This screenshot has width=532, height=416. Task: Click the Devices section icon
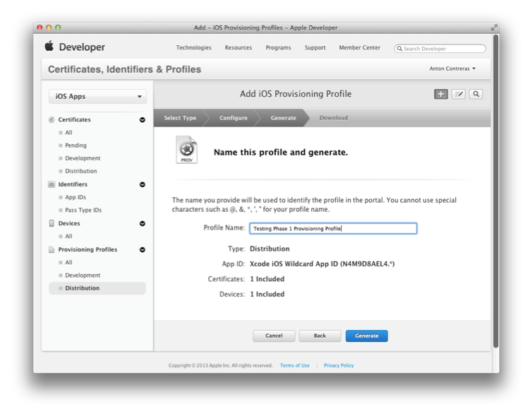[52, 223]
